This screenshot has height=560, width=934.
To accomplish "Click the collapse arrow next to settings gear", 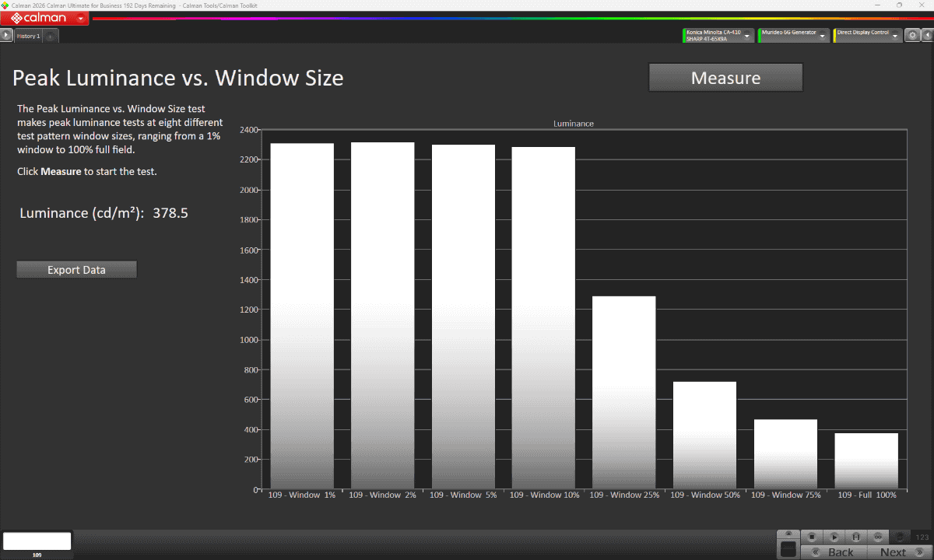I will pos(926,36).
